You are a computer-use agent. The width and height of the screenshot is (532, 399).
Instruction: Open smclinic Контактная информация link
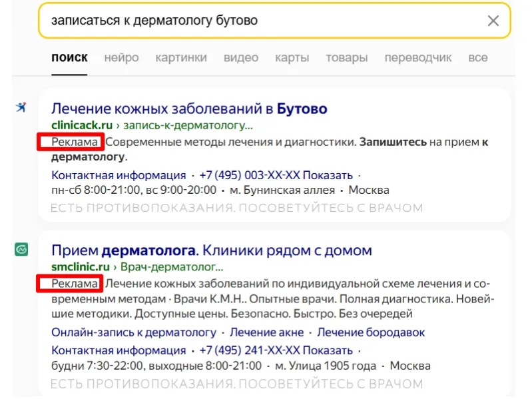coord(119,350)
